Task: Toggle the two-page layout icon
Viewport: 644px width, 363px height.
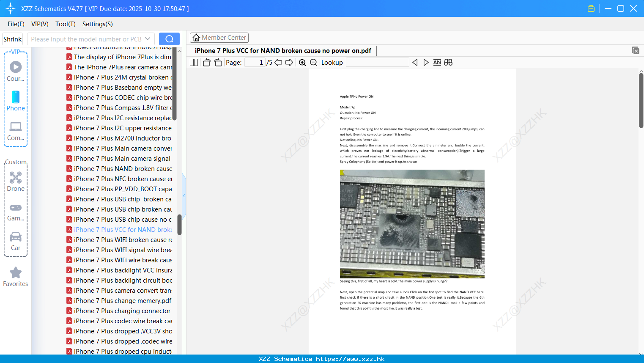Action: [194, 63]
